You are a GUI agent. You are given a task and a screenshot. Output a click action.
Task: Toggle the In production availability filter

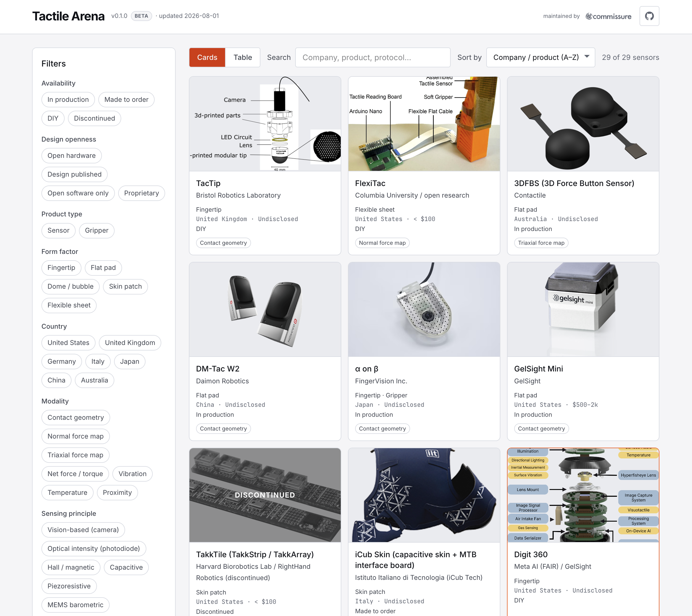(68, 100)
